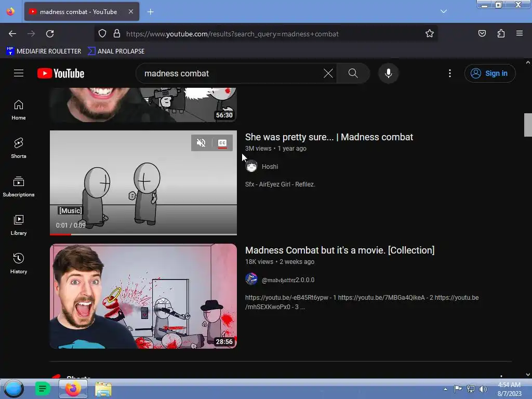Click the site security padlock icon
The image size is (532, 399).
tap(117, 34)
